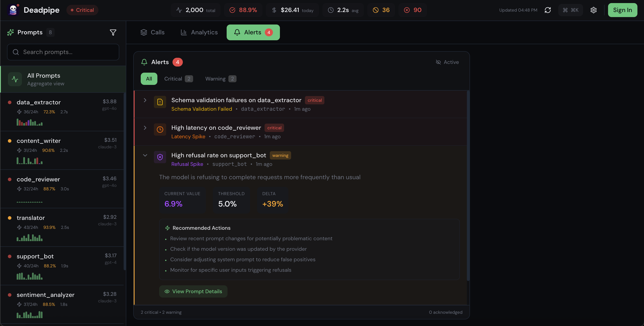
Task: Expand the Schema validation failures alert
Action: [x=145, y=100]
